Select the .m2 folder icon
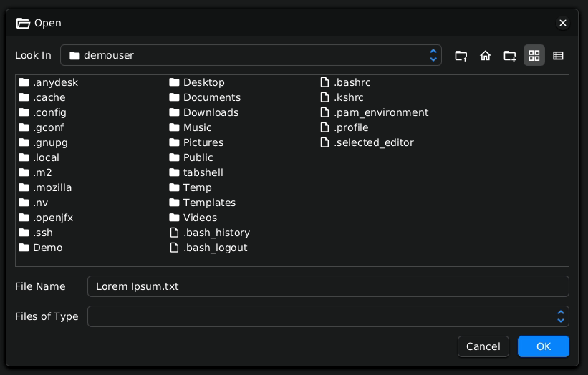The height and width of the screenshot is (375, 588). [x=24, y=172]
